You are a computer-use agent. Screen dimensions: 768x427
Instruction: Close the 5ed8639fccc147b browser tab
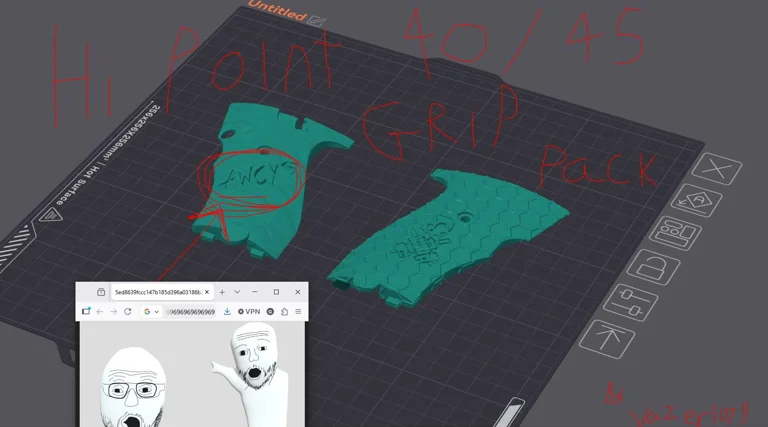207,292
